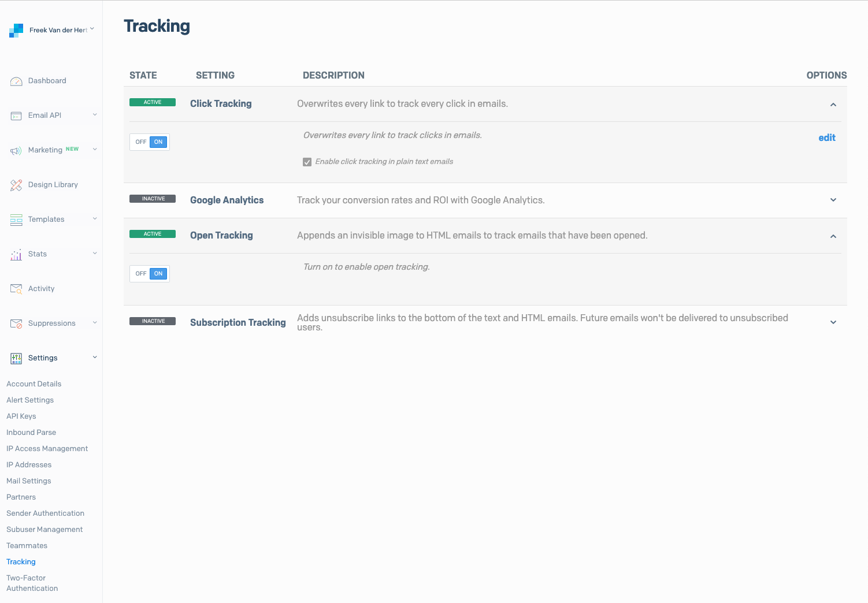The height and width of the screenshot is (603, 868).
Task: Click the Open Tracking setting name
Action: 221,236
